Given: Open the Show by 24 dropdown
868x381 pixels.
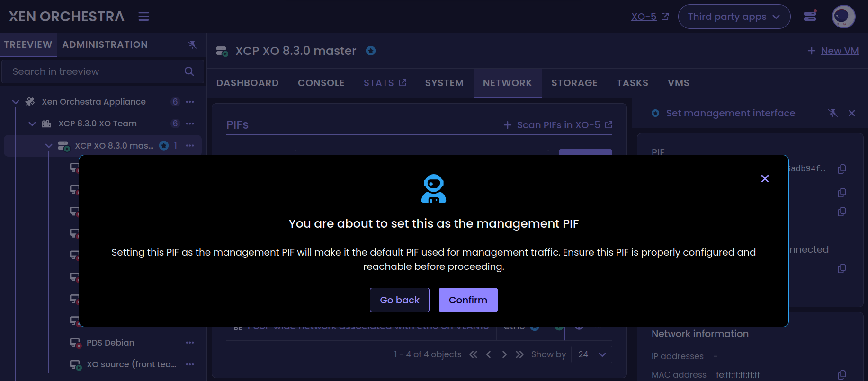Looking at the screenshot, I should point(591,354).
